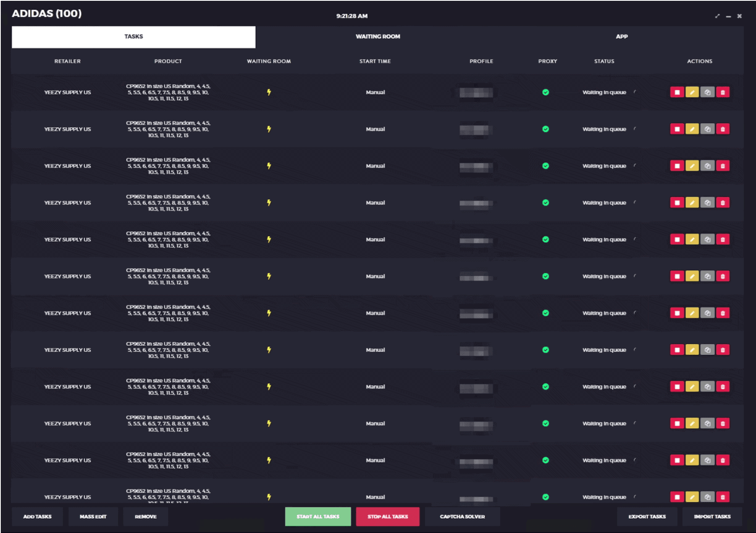Viewport: 756px width, 533px height.
Task: Click the blurred profile in the first row
Action: click(x=476, y=92)
